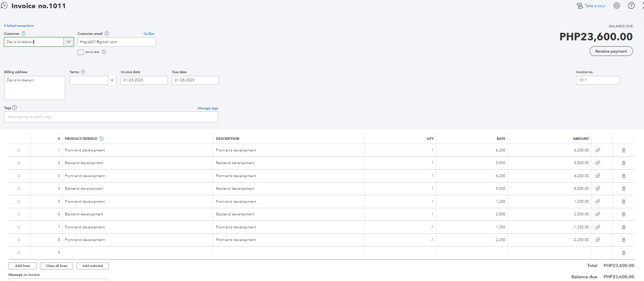The width and height of the screenshot is (644, 281).
Task: Enable the Send later checkbox
Action: tap(80, 52)
